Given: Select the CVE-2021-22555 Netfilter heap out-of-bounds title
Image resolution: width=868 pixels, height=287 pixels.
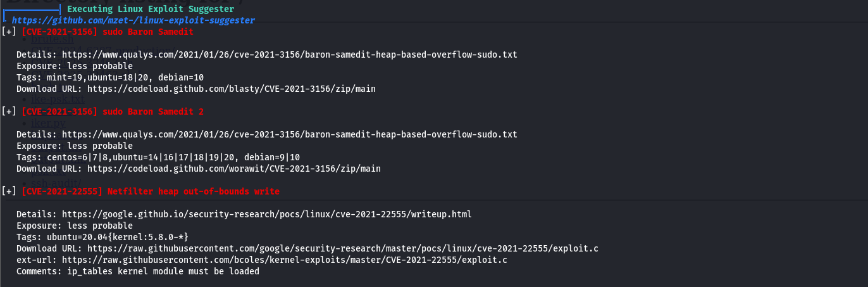Looking at the screenshot, I should [x=151, y=191].
